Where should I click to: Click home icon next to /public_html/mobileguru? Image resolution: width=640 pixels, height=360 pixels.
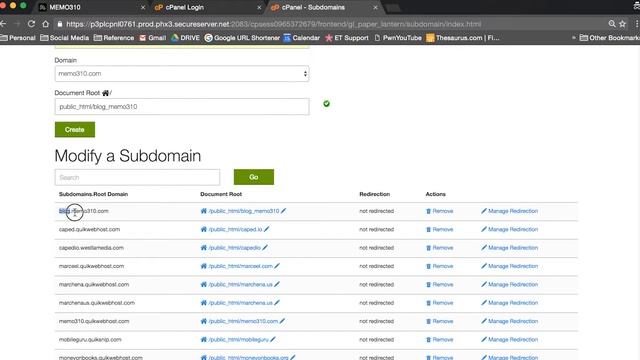(x=204, y=340)
